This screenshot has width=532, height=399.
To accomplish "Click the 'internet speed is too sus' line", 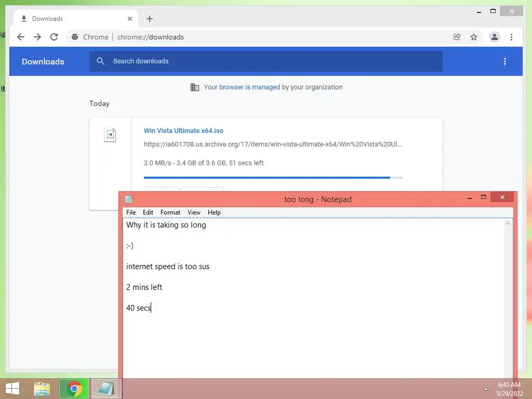I will click(168, 267).
